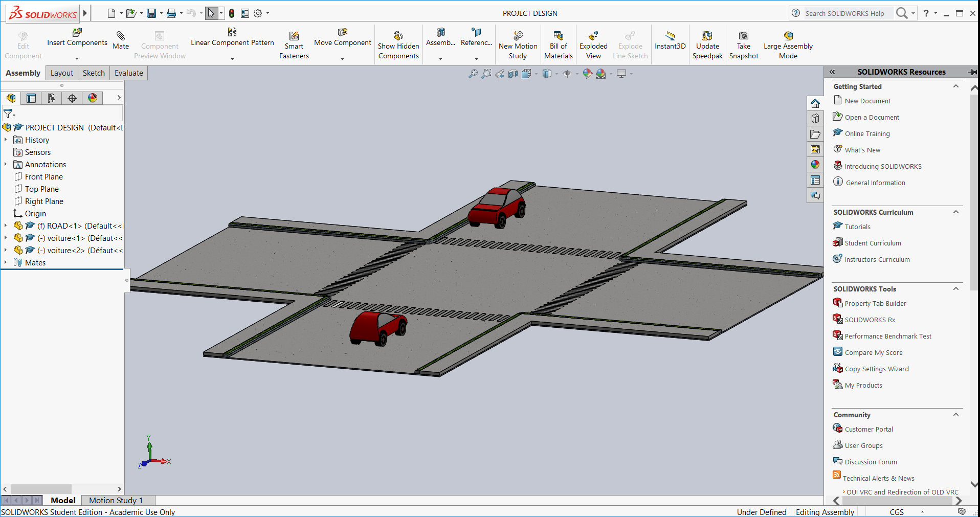Click the Section View icon
980x517 pixels.
coord(513,74)
